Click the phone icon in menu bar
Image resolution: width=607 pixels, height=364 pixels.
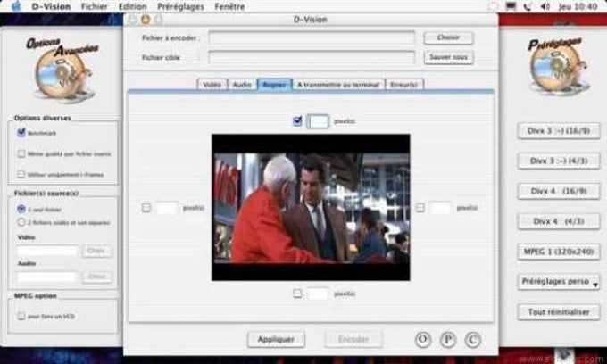528,6
